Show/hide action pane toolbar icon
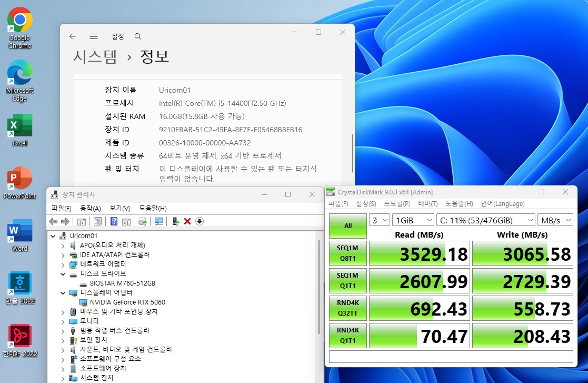This screenshot has width=588, height=383. (x=126, y=221)
